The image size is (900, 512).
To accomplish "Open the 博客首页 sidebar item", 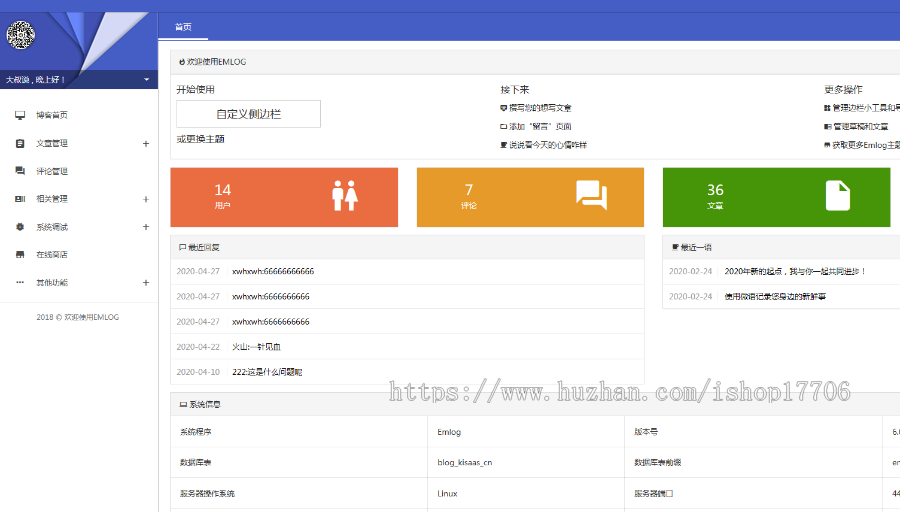I will [52, 115].
